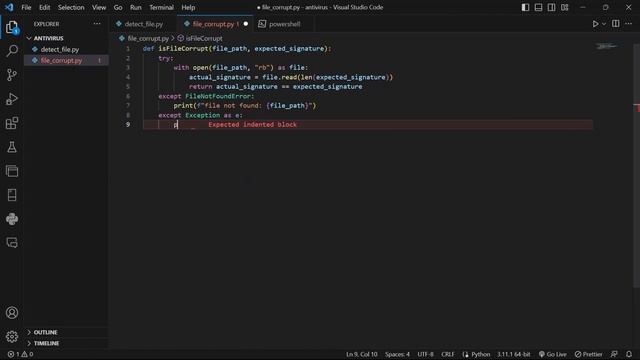Viewport: 640px width, 360px height.
Task: Open the Go menu
Action: coord(118,7)
